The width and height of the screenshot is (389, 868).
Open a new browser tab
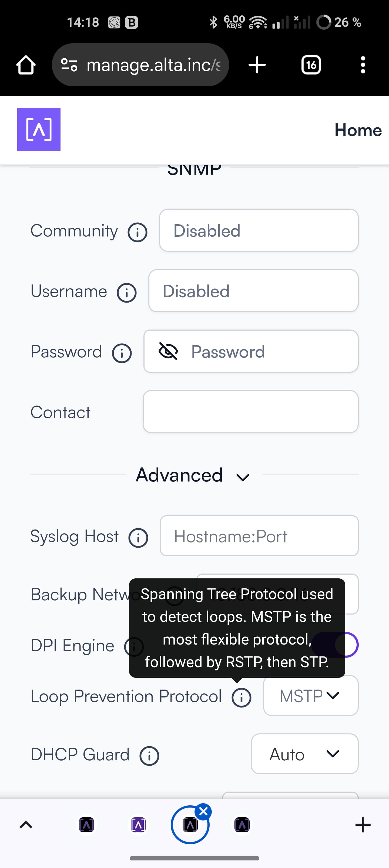[x=257, y=65]
